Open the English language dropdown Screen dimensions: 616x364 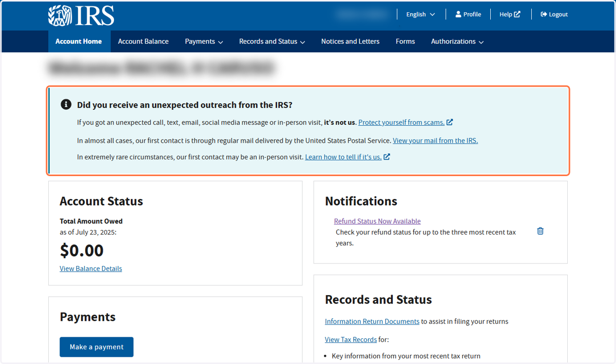pyautogui.click(x=420, y=14)
